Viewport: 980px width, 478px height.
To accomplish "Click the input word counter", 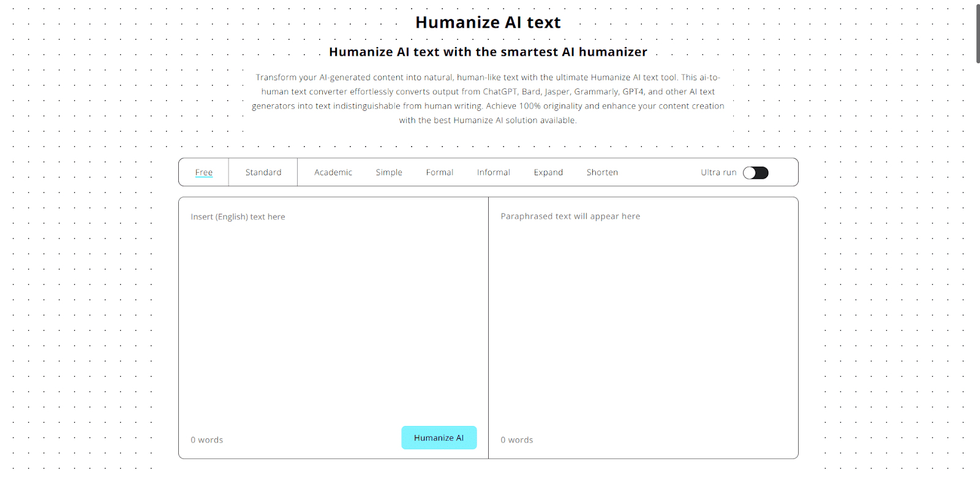I will (x=207, y=440).
